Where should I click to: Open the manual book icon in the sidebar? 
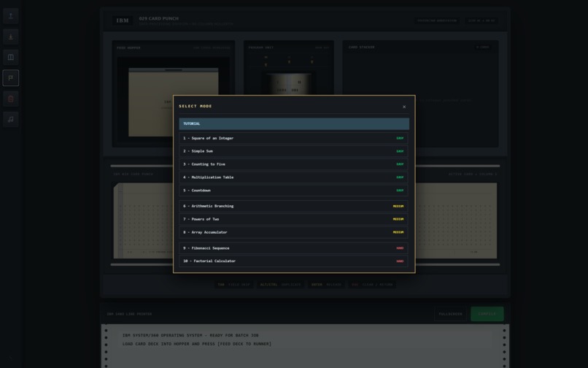tap(10, 57)
